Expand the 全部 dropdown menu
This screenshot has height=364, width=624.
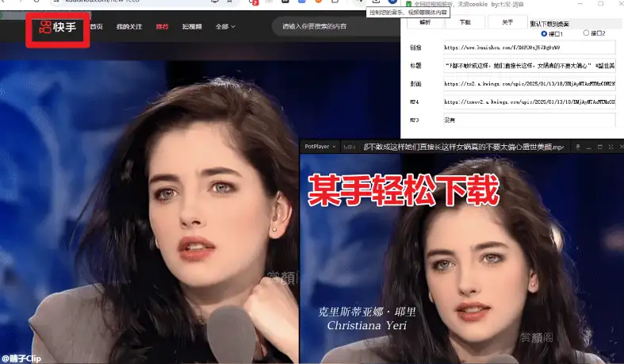pyautogui.click(x=225, y=27)
